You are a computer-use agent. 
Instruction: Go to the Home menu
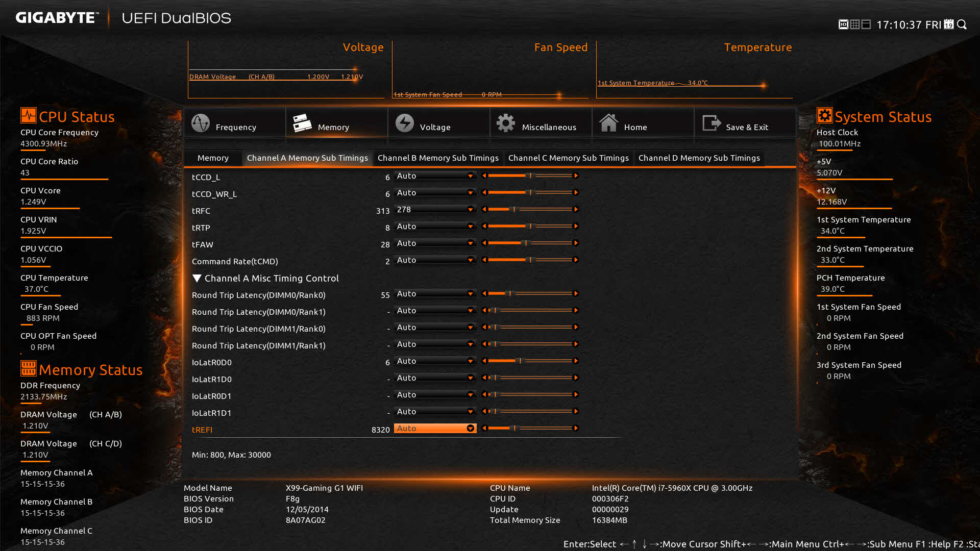click(x=643, y=123)
